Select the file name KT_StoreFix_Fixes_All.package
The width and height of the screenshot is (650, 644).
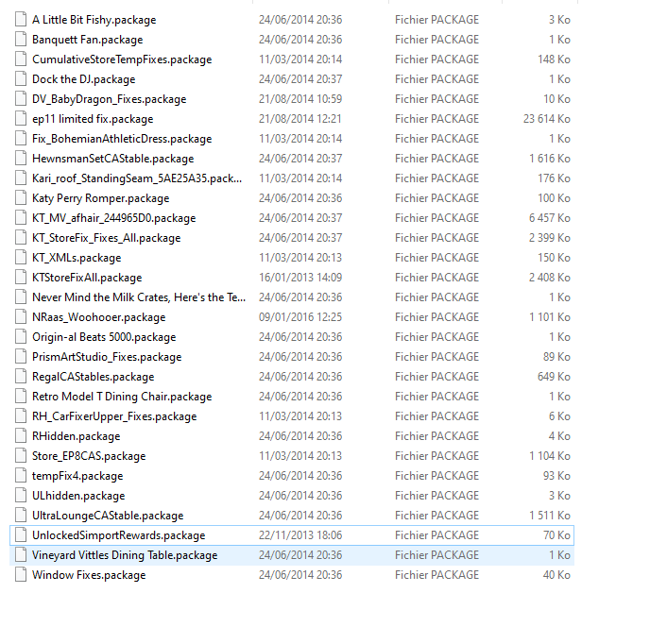pyautogui.click(x=107, y=238)
